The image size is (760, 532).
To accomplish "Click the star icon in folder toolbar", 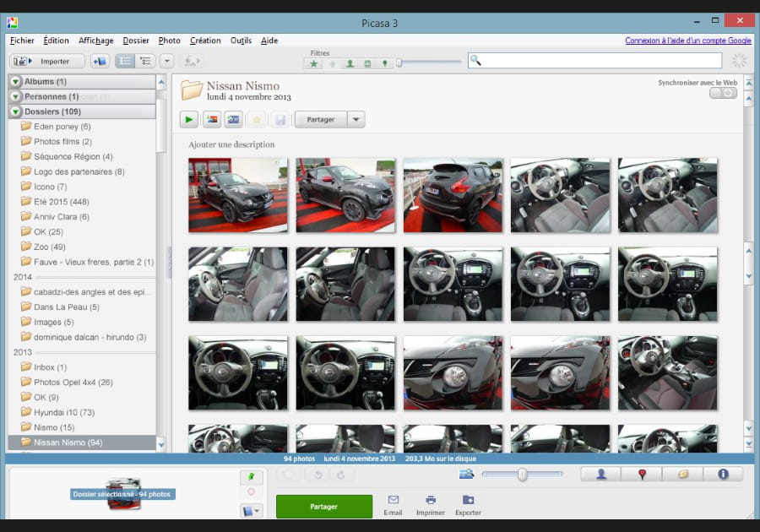I will coord(257,119).
